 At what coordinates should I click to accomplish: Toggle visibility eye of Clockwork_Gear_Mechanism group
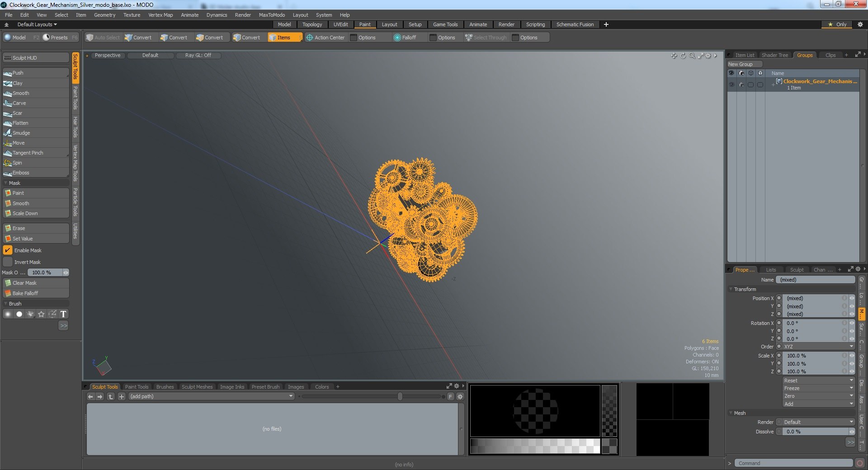[731, 85]
